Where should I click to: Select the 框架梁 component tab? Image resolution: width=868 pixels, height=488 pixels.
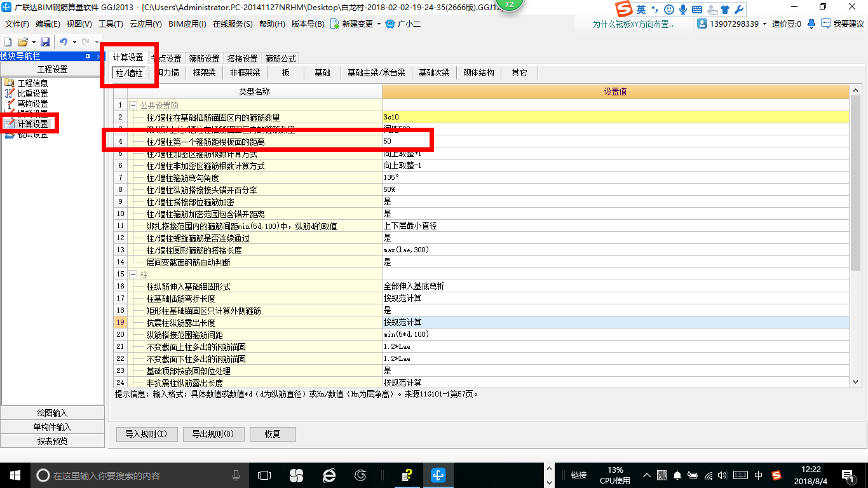click(x=204, y=73)
